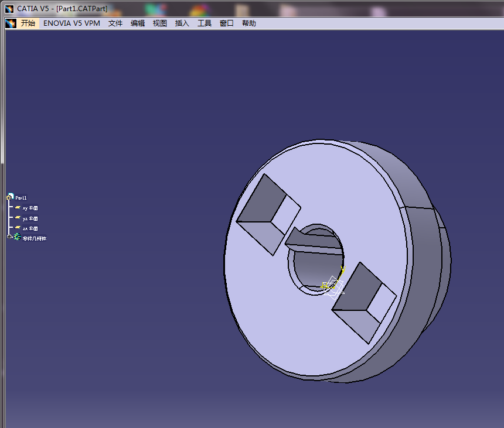Screen dimensions: 504x428
Task: Click the yz plane icon in tree
Action: [x=18, y=218]
